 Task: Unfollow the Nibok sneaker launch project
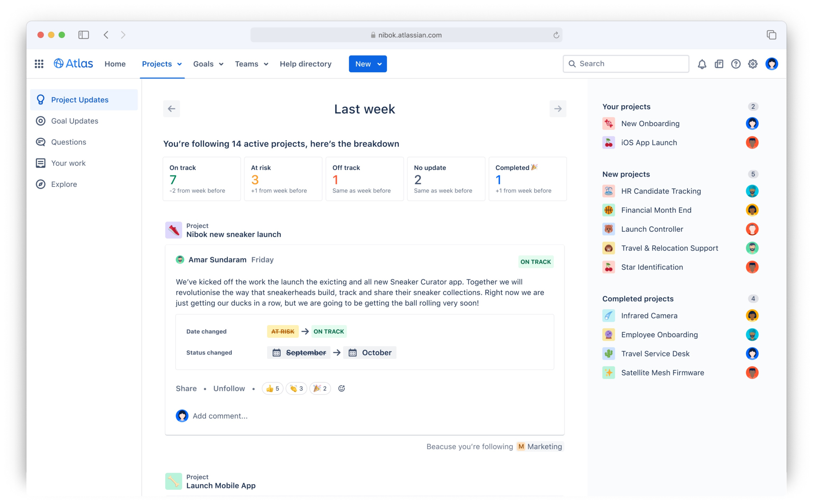coord(229,389)
